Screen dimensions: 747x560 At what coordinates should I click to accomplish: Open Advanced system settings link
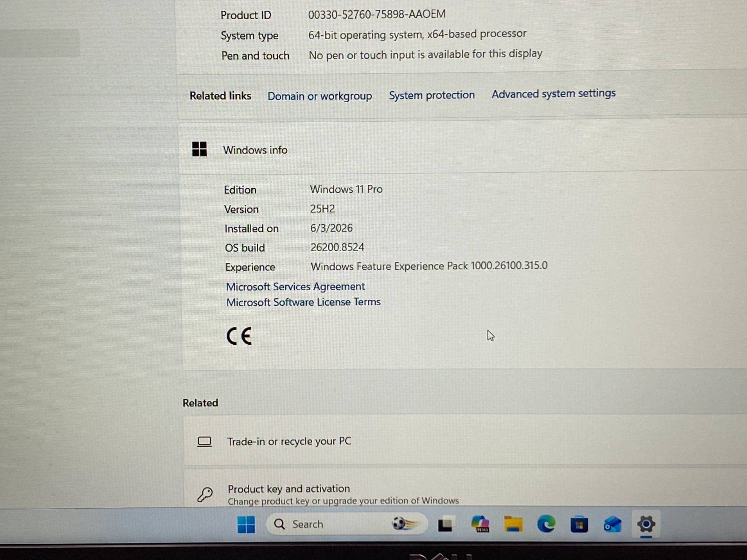point(554,94)
